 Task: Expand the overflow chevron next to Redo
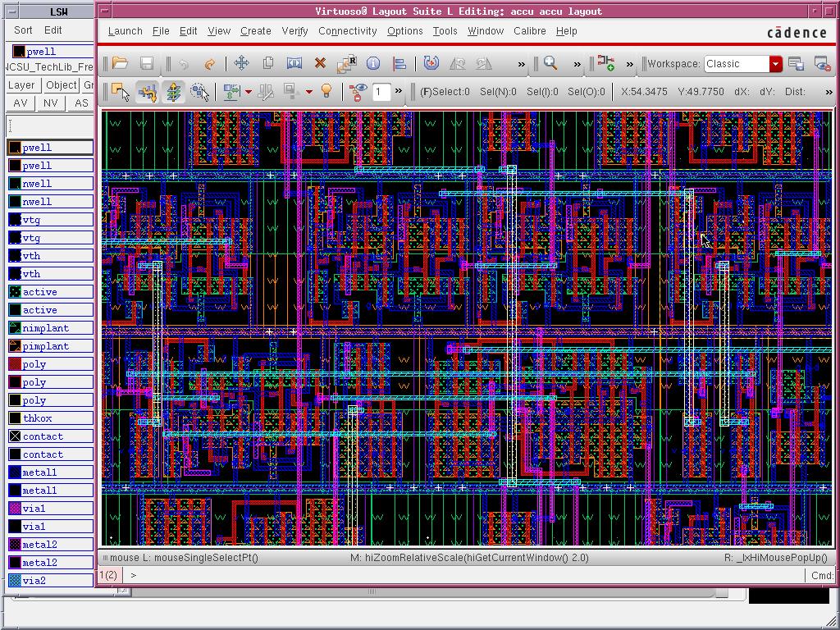(521, 63)
